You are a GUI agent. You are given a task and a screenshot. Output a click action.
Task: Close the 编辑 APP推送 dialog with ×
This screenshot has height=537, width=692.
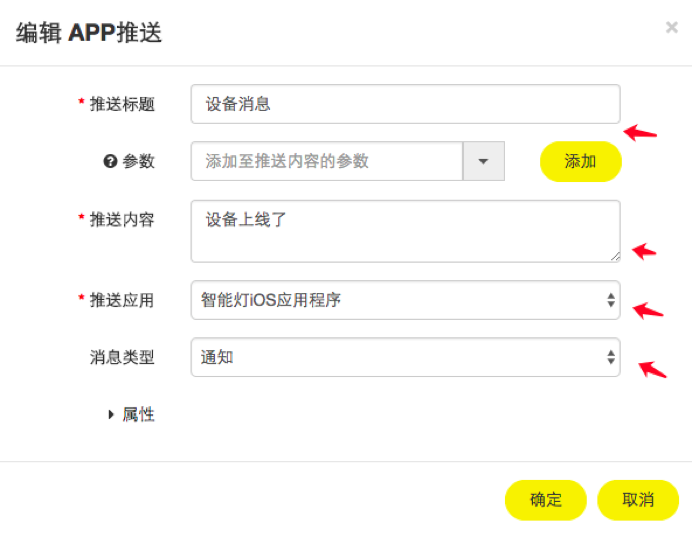(x=671, y=28)
